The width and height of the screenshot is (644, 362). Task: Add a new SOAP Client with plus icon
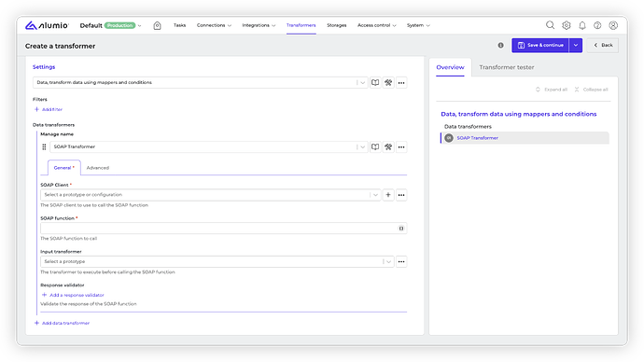point(388,195)
